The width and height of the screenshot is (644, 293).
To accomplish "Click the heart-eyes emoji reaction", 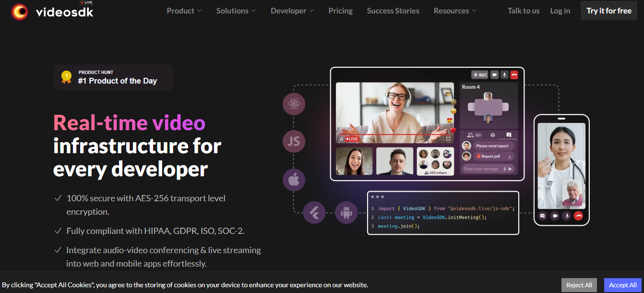I will 450,120.
